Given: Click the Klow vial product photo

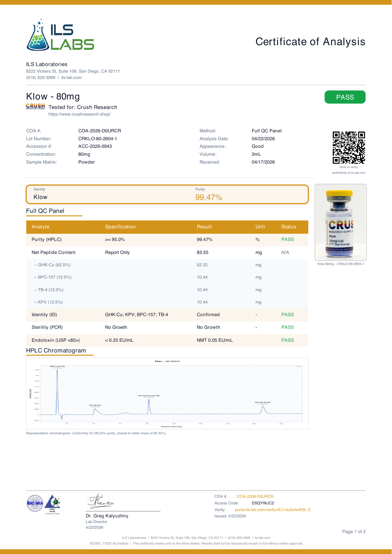Looking at the screenshot, I should click(341, 222).
